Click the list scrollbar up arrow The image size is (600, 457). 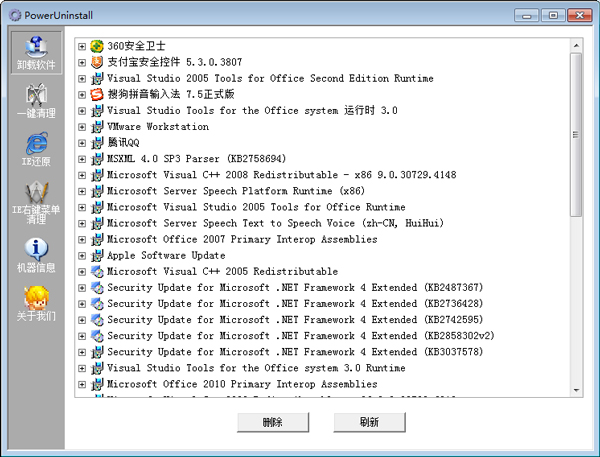tap(576, 46)
